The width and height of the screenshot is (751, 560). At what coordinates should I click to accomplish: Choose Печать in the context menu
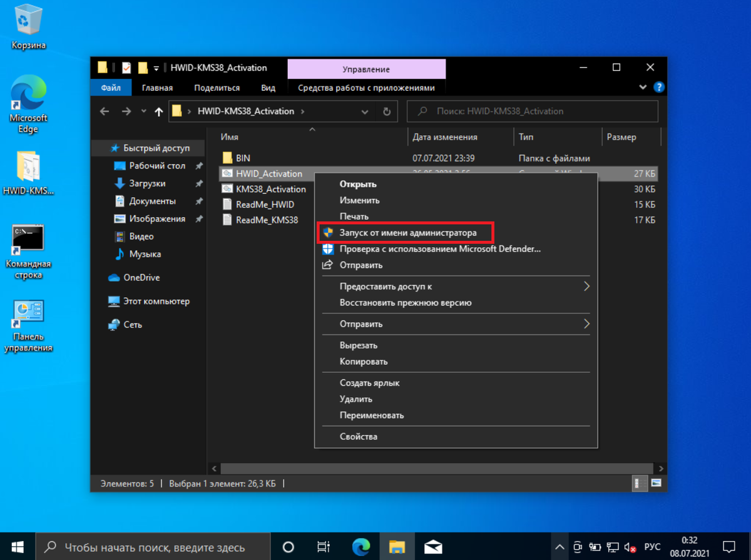354,216
